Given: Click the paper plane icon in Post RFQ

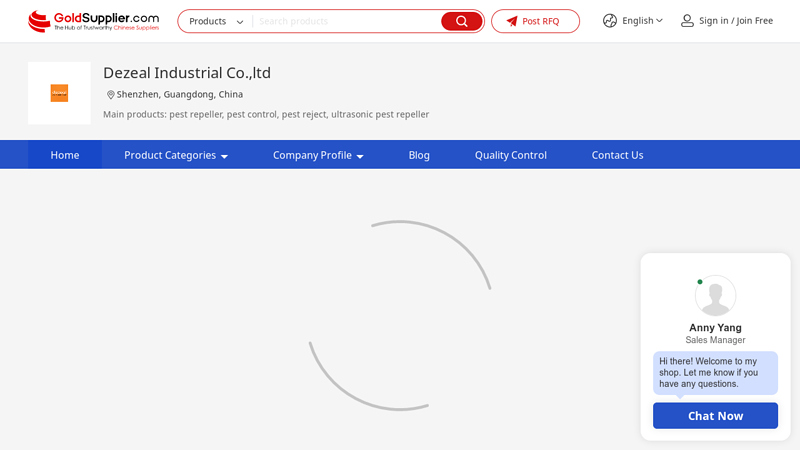Looking at the screenshot, I should [x=512, y=21].
